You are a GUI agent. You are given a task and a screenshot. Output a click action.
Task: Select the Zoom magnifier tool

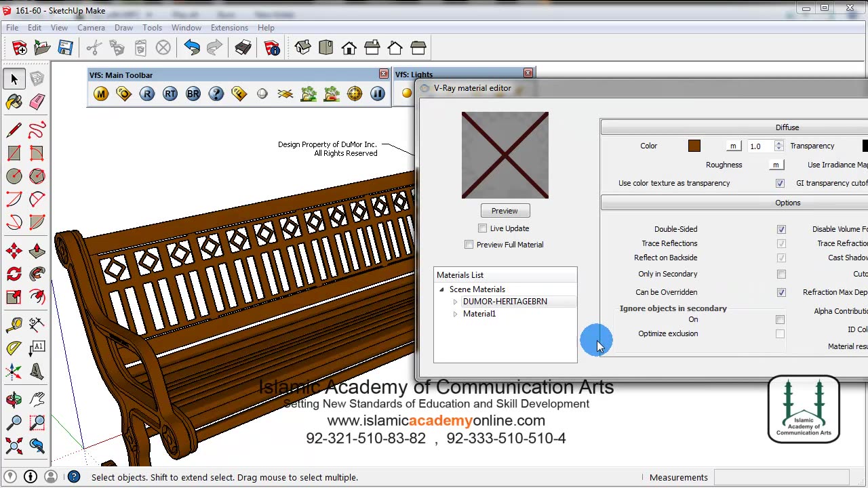pos(14,423)
